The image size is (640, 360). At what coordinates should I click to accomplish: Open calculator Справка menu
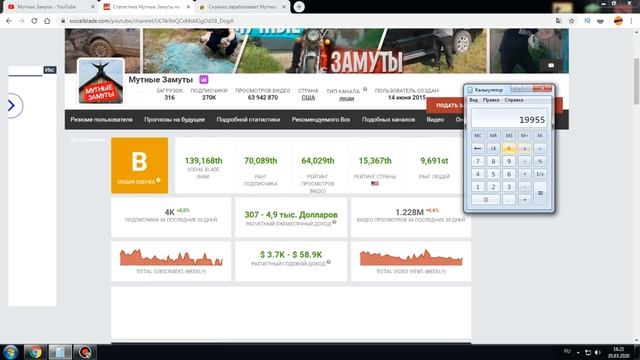point(513,100)
